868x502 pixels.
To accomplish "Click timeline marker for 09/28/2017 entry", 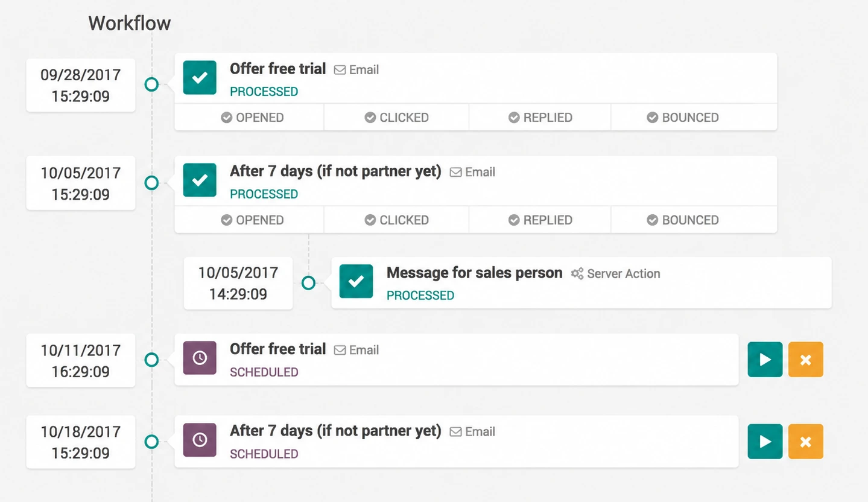I will [x=151, y=84].
